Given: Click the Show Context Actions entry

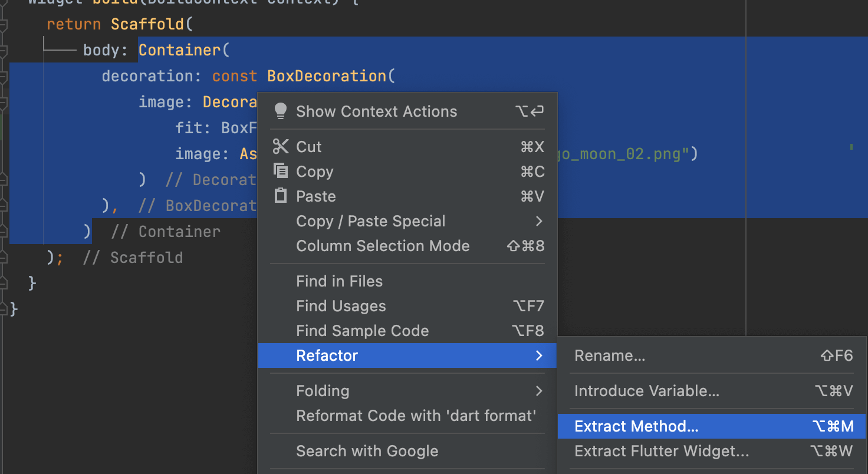Looking at the screenshot, I should 376,111.
